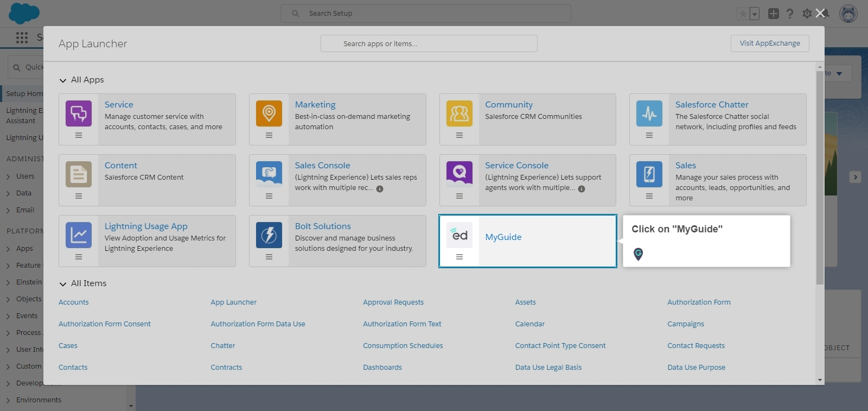Click the favorites star icon
Image resolution: width=868 pixels, height=411 pixels.
(x=743, y=14)
